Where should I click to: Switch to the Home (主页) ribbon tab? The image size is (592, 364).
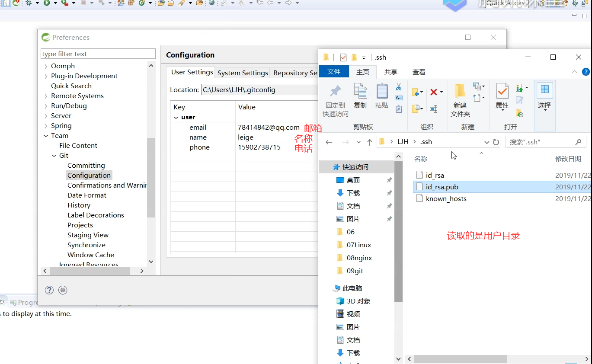point(363,72)
